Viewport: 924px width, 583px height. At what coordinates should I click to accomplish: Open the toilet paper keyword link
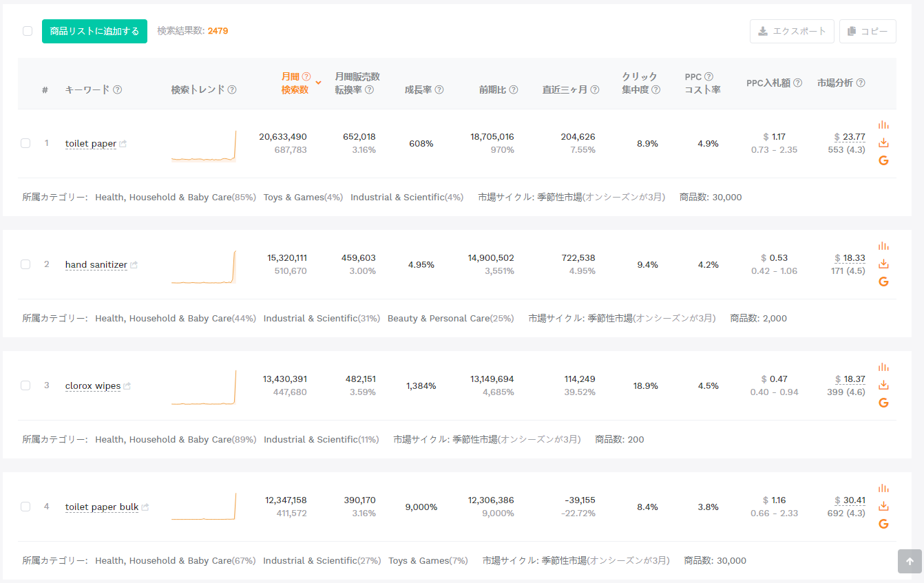point(91,144)
